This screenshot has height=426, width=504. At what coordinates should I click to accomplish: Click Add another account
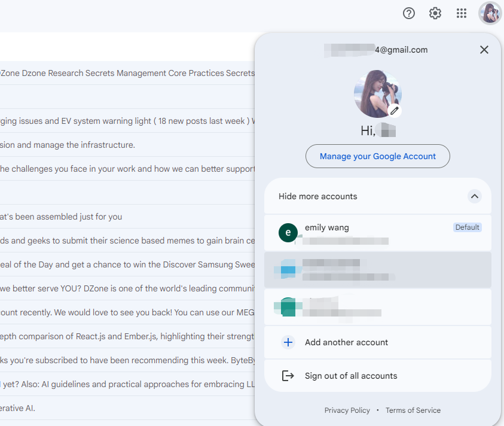point(346,342)
